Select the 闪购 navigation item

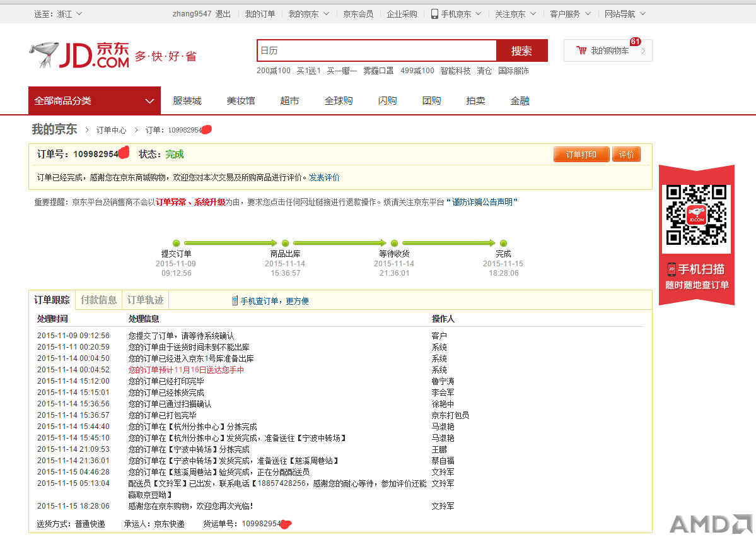pos(388,101)
